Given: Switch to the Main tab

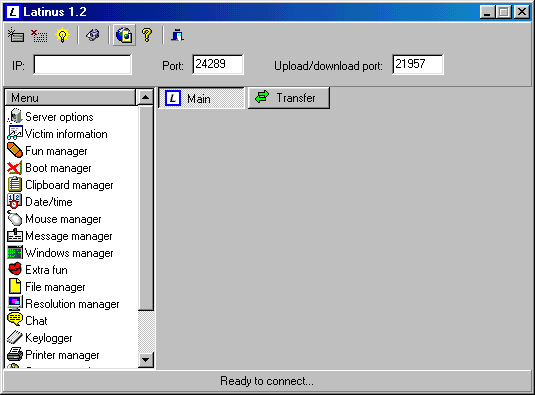Looking at the screenshot, I should [x=201, y=98].
